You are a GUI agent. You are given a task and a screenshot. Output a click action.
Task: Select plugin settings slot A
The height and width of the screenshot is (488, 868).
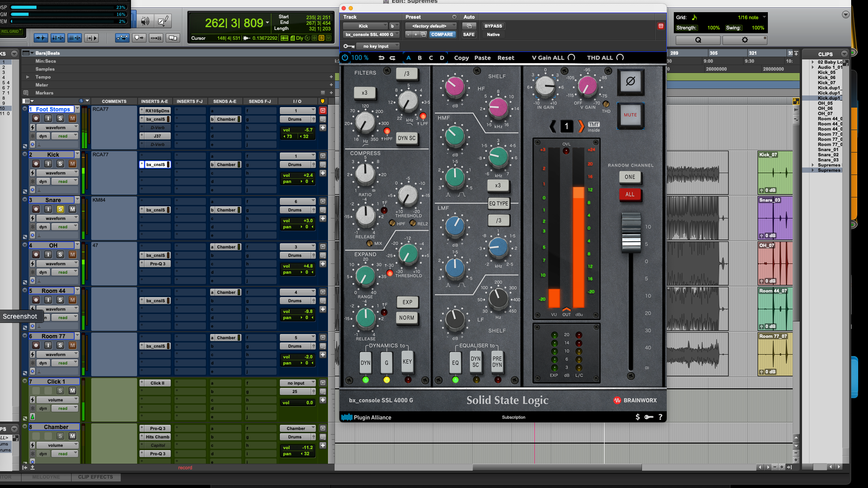click(408, 58)
